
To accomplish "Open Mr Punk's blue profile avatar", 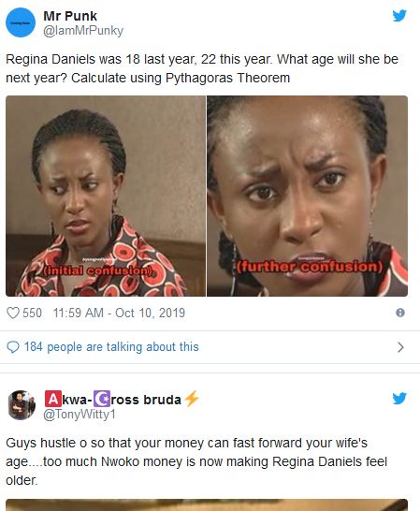I will (x=21, y=22).
